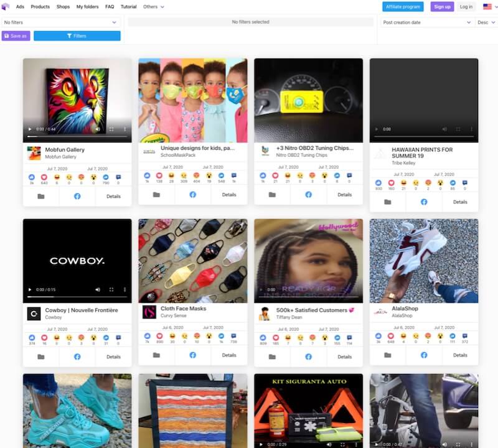Viewport: 498px width, 448px height.
Task: Open Tiffany Dean ad on Facebook
Action: point(308,357)
